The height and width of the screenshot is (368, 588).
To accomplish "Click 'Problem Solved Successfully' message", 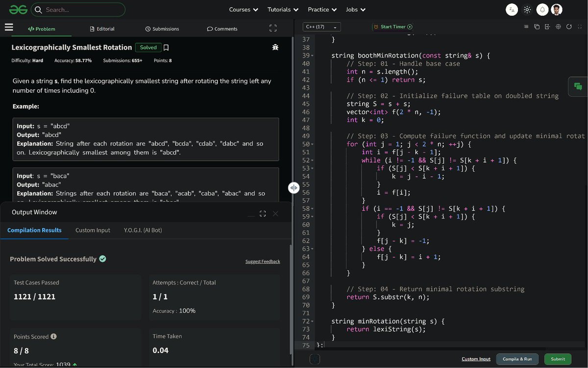I will (53, 259).
